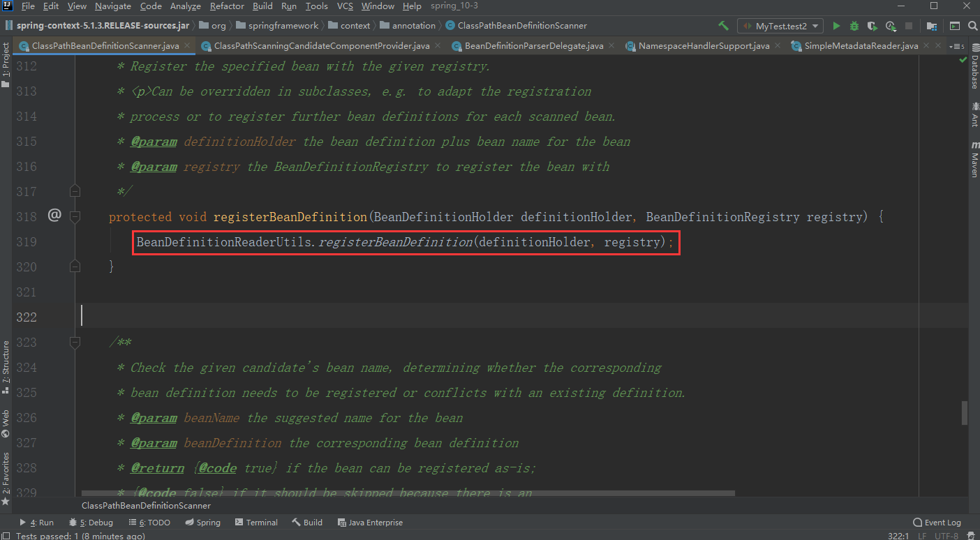Close the BeanDefinitionParserDelegate.java tab
Image resolution: width=980 pixels, height=540 pixels.
[x=611, y=46]
